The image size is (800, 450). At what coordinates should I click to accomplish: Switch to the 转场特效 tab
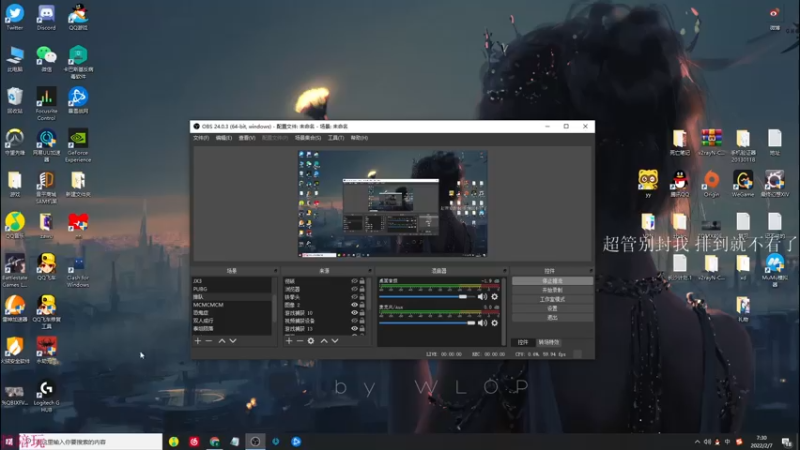point(549,342)
